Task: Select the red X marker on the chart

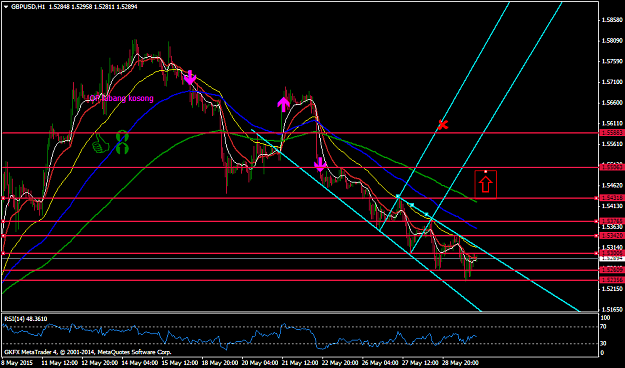Action: click(x=443, y=124)
